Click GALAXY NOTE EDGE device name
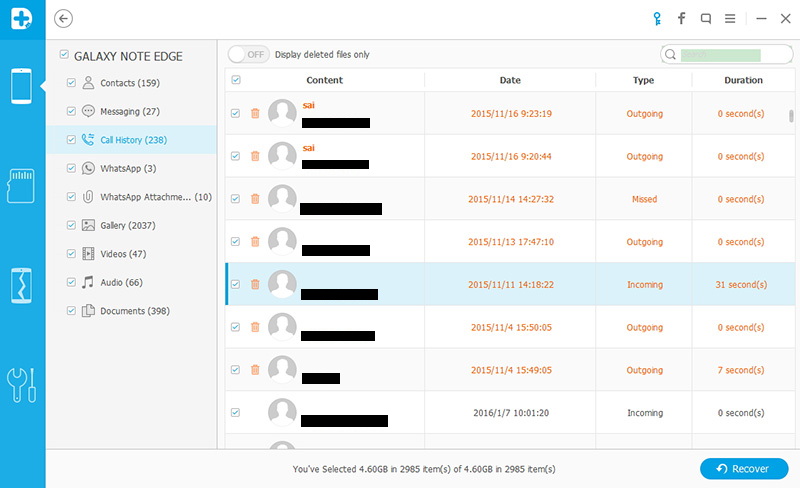Screen dimensions: 800x488 [x=128, y=56]
